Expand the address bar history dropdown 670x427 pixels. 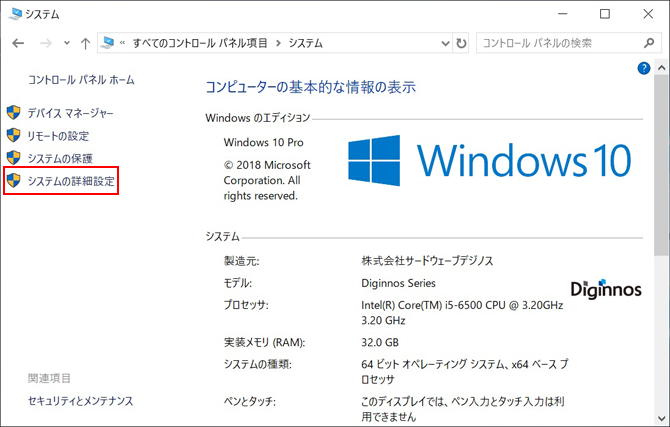(445, 43)
